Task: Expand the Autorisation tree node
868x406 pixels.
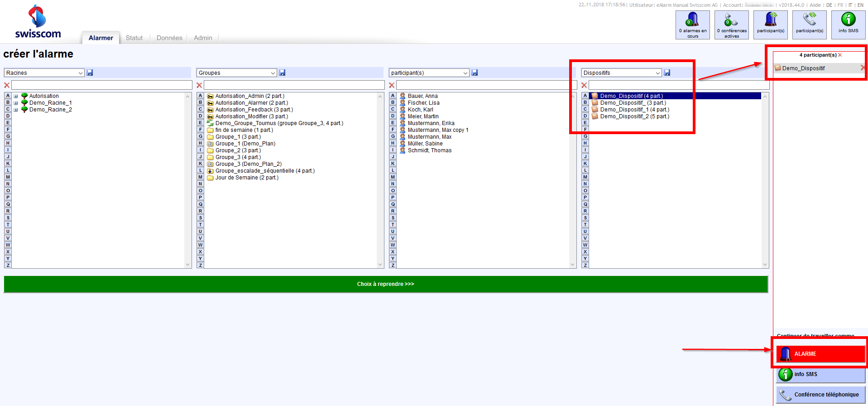Action: tap(16, 96)
